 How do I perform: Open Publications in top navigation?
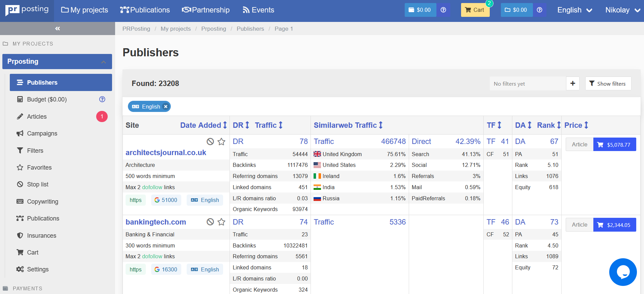[x=145, y=10]
